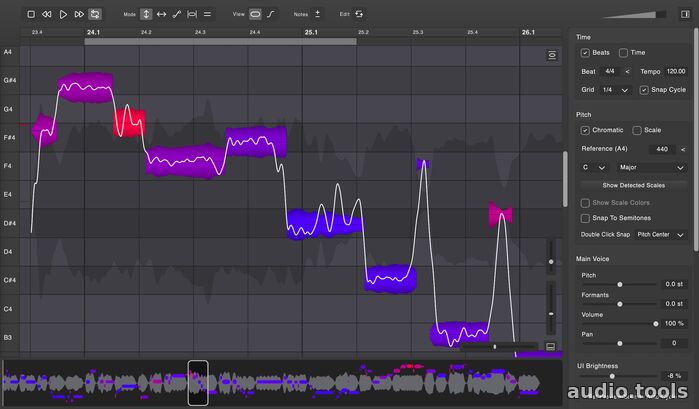Select the horizontal time mode tool
This screenshot has height=409, width=699.
[x=162, y=15]
